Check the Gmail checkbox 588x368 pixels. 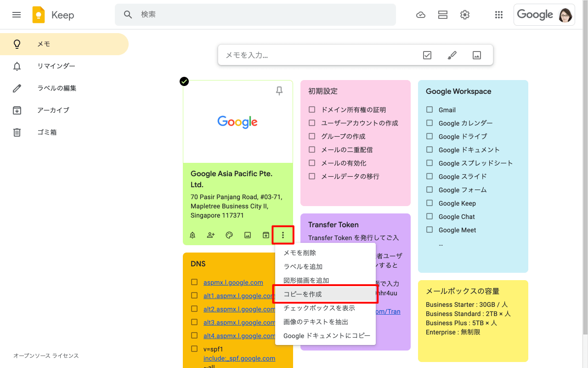tap(430, 109)
